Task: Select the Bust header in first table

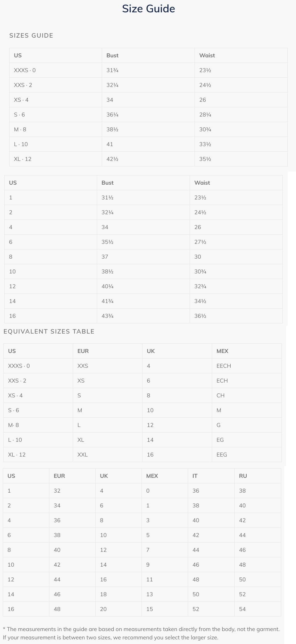Action: tap(112, 55)
